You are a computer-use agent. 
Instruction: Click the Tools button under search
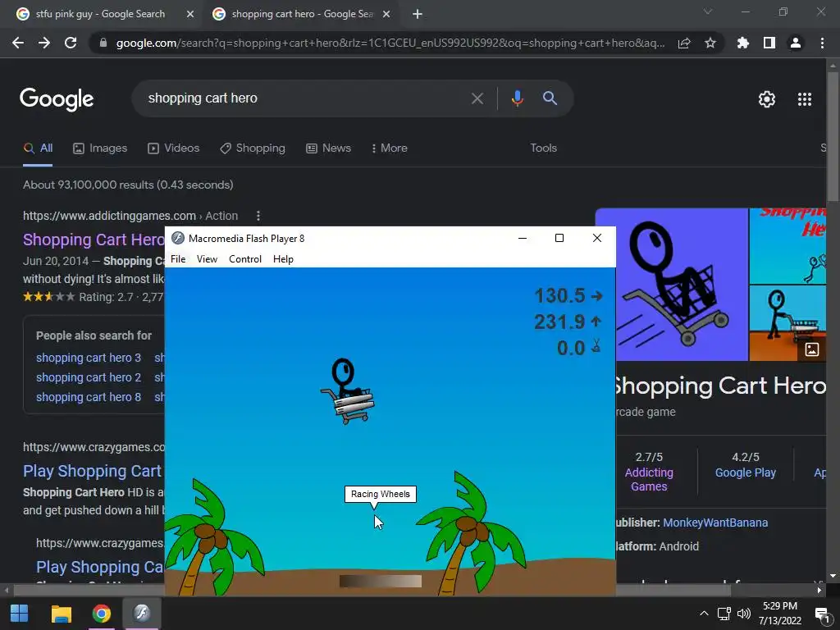(543, 148)
